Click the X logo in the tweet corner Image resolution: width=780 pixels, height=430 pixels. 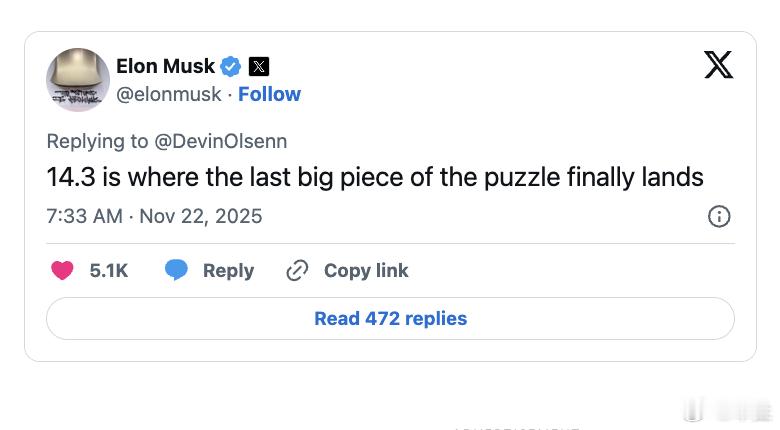pos(718,65)
